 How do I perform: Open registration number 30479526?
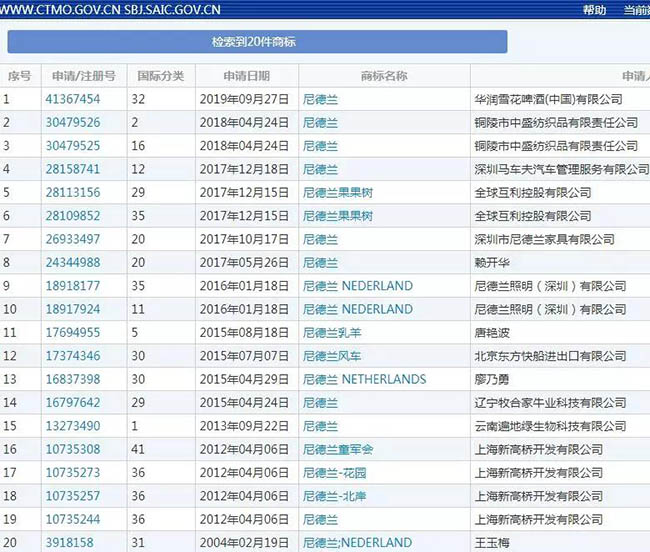(73, 122)
